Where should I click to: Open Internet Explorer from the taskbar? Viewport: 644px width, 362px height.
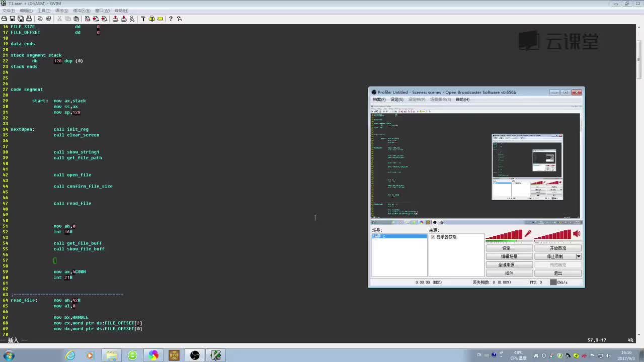pyautogui.click(x=70, y=355)
